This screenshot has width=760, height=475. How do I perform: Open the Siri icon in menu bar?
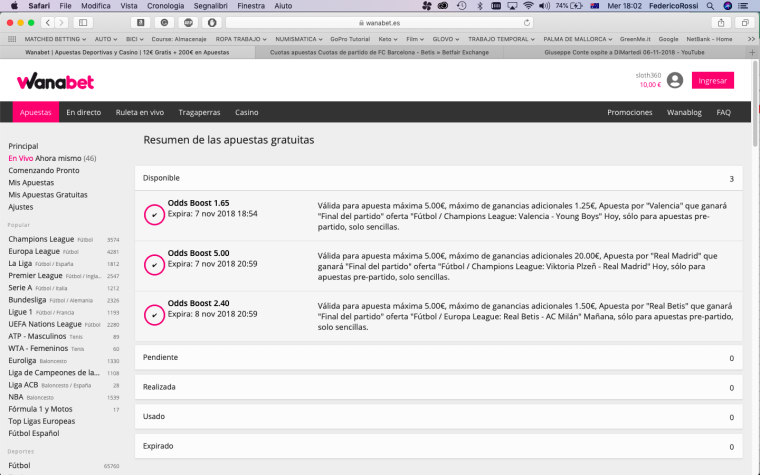pos(728,6)
